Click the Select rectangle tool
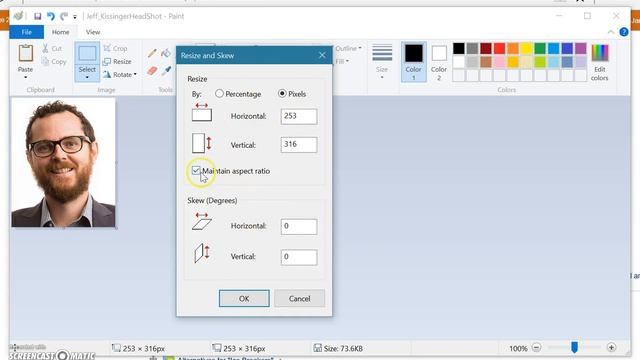The image size is (640, 360). point(87,53)
